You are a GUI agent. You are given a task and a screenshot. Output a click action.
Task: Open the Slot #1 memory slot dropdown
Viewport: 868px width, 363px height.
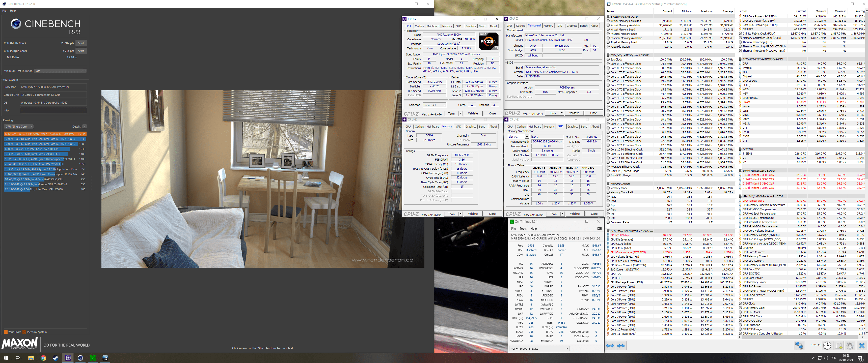[518, 137]
